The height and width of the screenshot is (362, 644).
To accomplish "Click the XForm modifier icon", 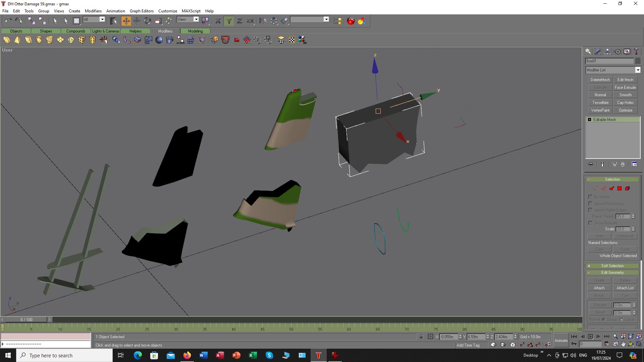I will 180,40.
